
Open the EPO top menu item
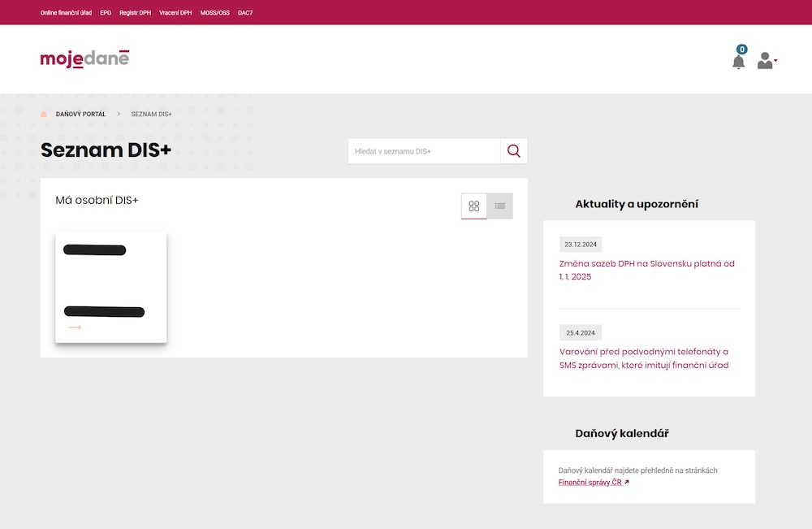(x=106, y=13)
